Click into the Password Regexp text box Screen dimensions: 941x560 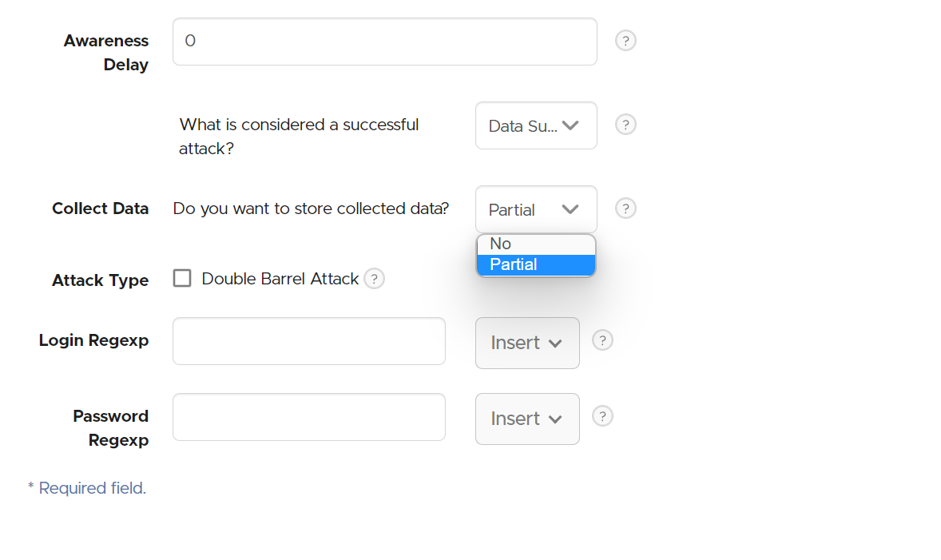[x=309, y=417]
